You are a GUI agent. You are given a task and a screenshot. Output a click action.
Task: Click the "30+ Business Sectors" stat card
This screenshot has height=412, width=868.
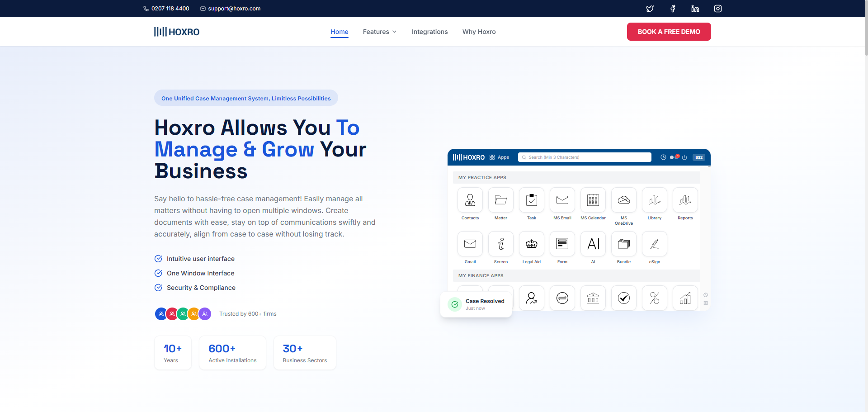pyautogui.click(x=305, y=353)
